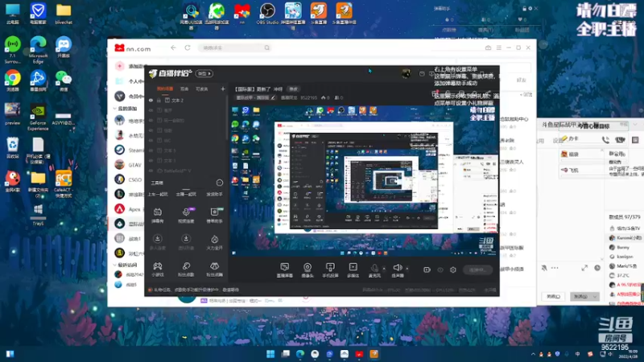Open GeForce Experience desktop shortcut
This screenshot has height=362, width=644.
(x=38, y=117)
